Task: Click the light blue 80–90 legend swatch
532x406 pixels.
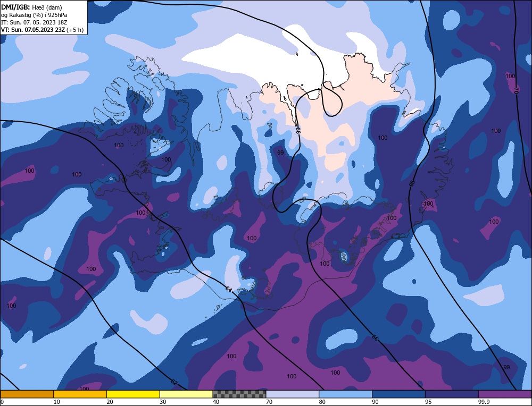Action: [345, 394]
